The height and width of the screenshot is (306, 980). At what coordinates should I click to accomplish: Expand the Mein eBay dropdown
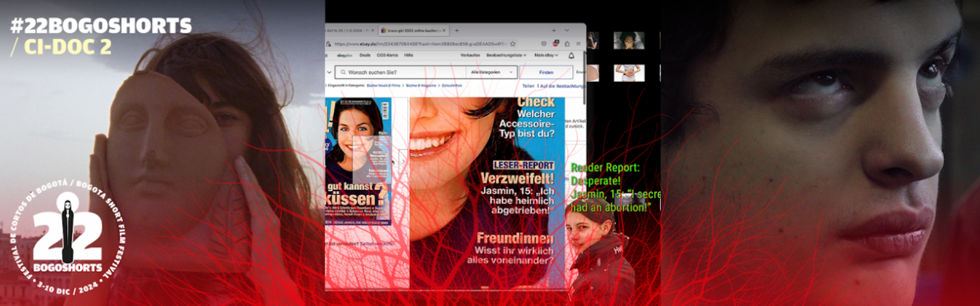pyautogui.click(x=546, y=55)
